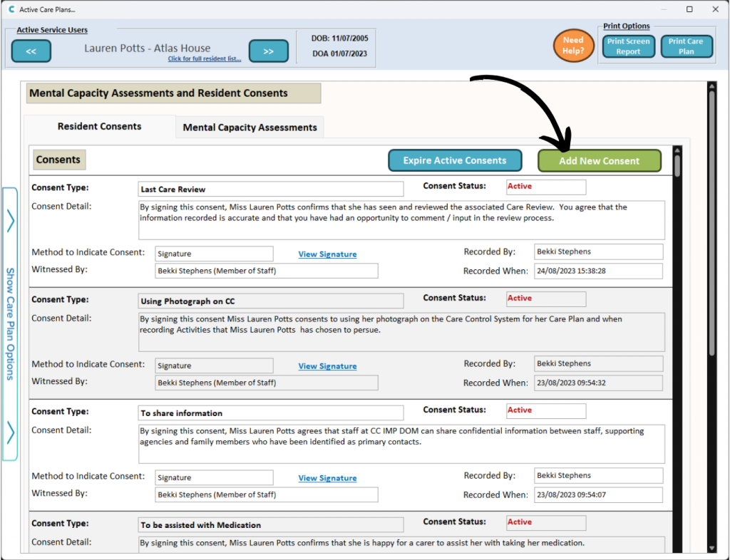Click Recorded When 24/08/2023 15:38:28 field

(598, 271)
